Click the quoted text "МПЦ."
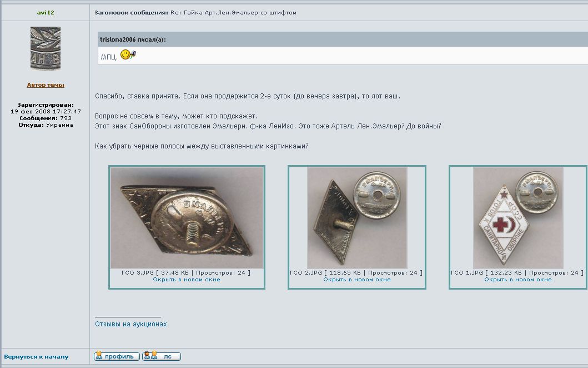 click(x=109, y=57)
